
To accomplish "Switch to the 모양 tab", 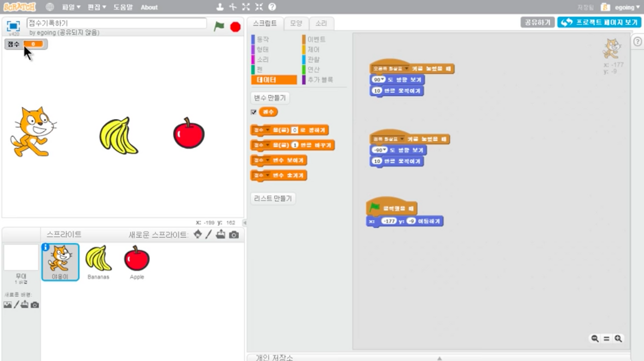I will pyautogui.click(x=296, y=23).
